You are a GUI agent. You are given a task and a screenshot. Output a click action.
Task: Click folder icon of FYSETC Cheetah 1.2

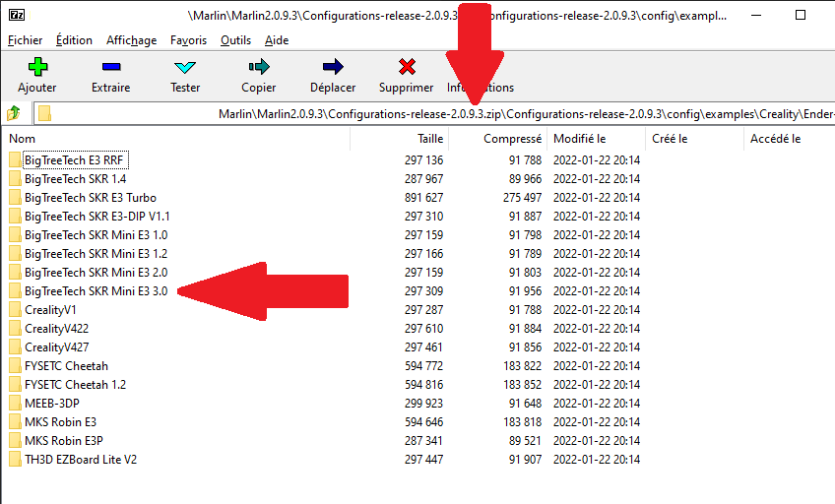pyautogui.click(x=16, y=384)
